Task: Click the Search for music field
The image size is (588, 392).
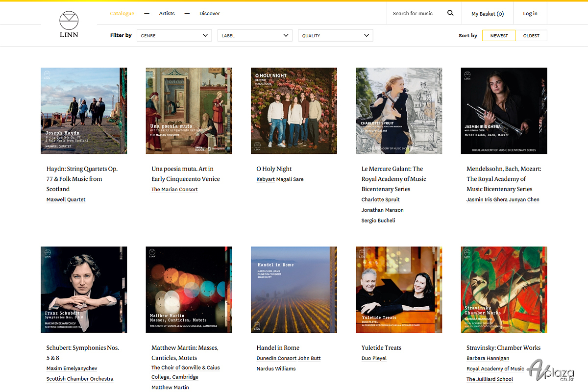Action: tap(413, 13)
